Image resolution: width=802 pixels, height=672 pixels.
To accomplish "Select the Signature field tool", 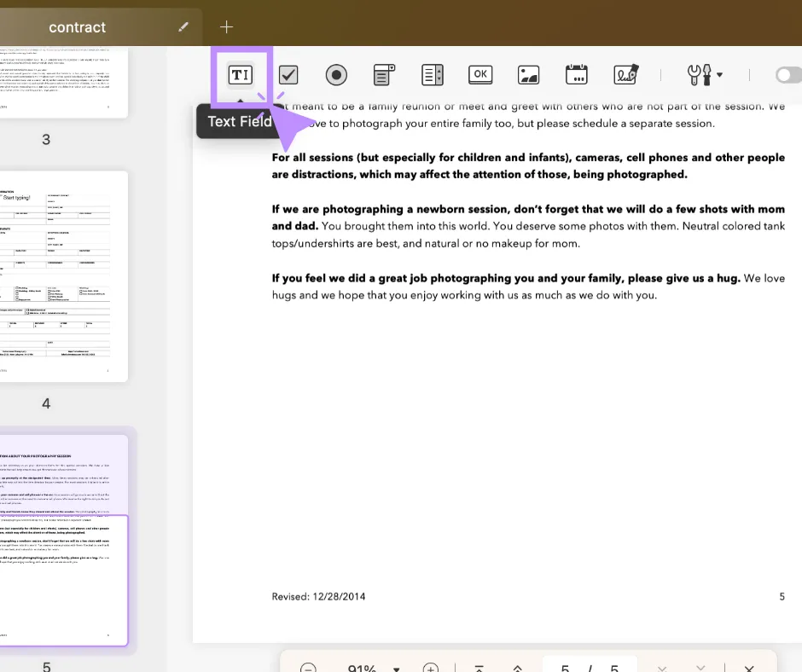I will click(625, 75).
